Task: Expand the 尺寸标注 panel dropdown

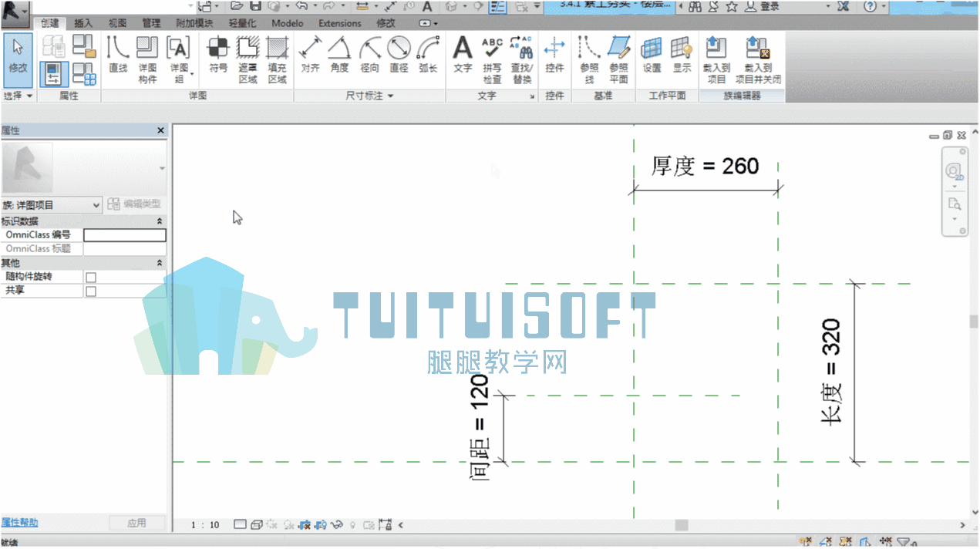Action: tap(369, 96)
